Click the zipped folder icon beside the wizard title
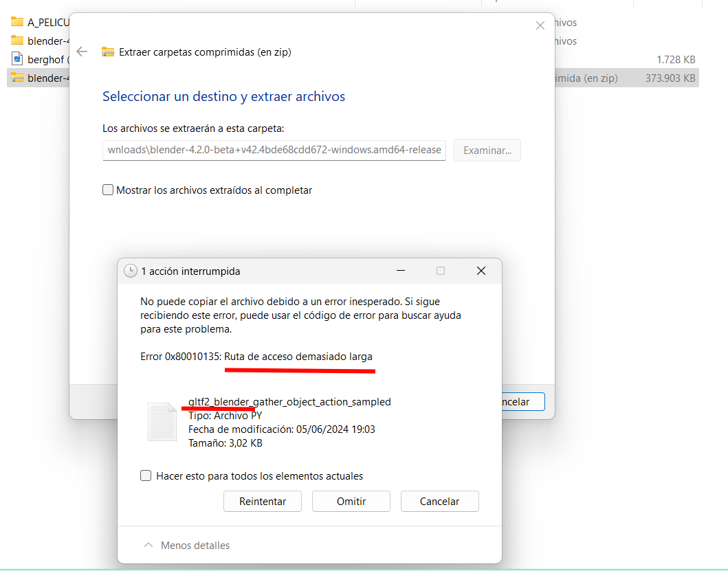The width and height of the screenshot is (728, 571). (108, 52)
